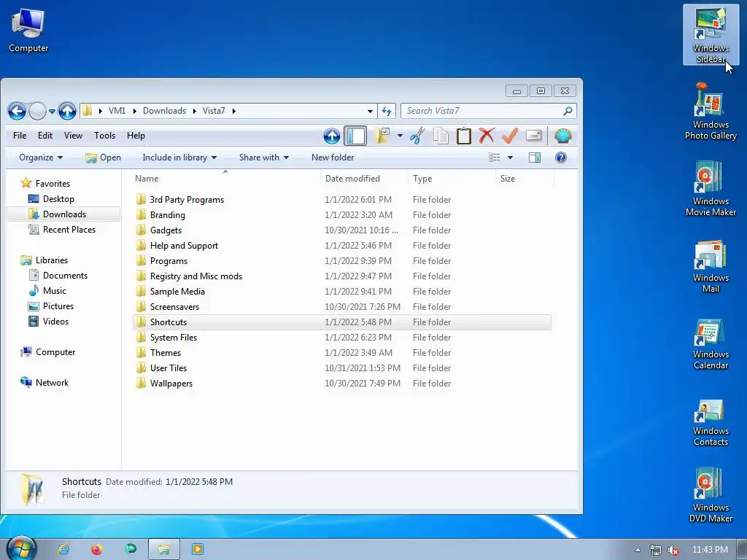Viewport: 747px width, 560px height.
Task: Click VM1 in the address breadcrumb
Action: [117, 111]
